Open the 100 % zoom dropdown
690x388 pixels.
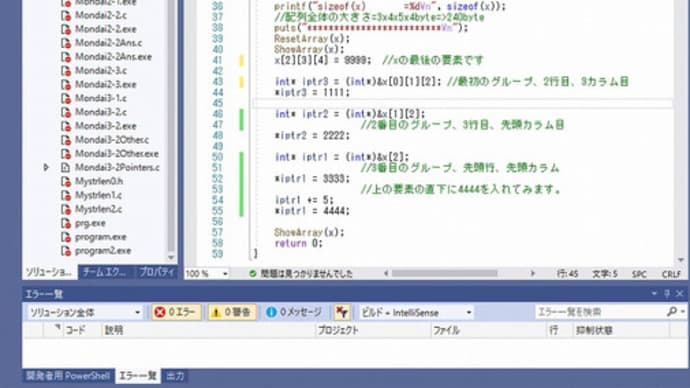[x=225, y=274]
